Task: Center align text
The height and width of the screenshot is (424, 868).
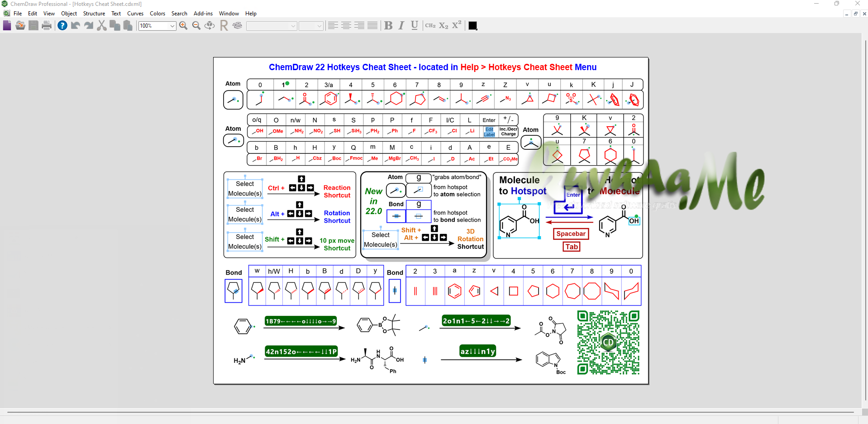Action: pyautogui.click(x=346, y=25)
